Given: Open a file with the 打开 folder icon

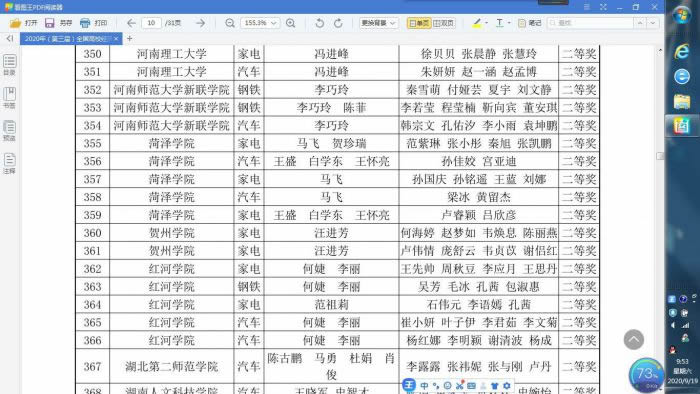Looking at the screenshot, I should 23,23.
